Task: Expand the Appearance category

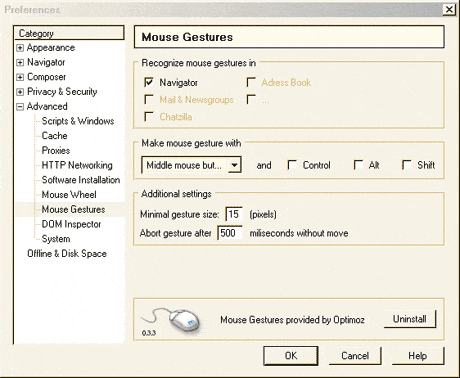Action: click(x=20, y=48)
